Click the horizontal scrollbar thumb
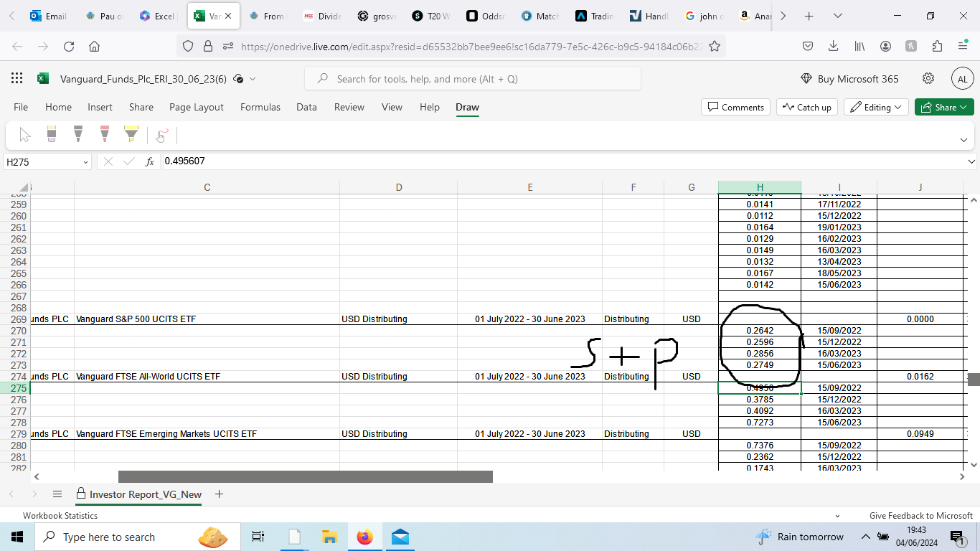The width and height of the screenshot is (980, 551). coord(306,476)
